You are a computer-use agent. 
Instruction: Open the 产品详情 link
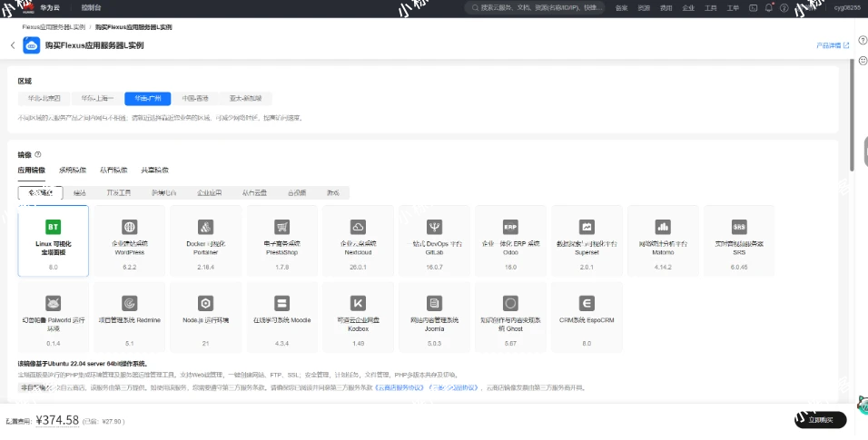coord(833,45)
